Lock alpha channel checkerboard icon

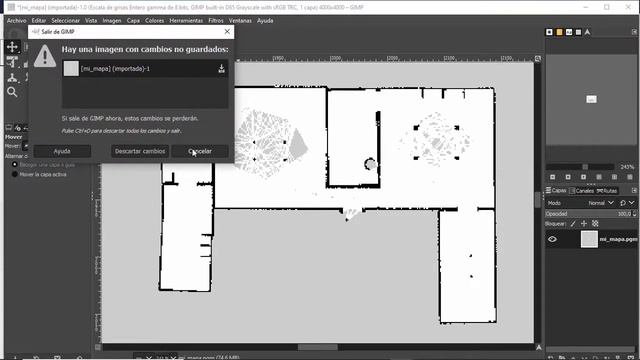coord(595,224)
